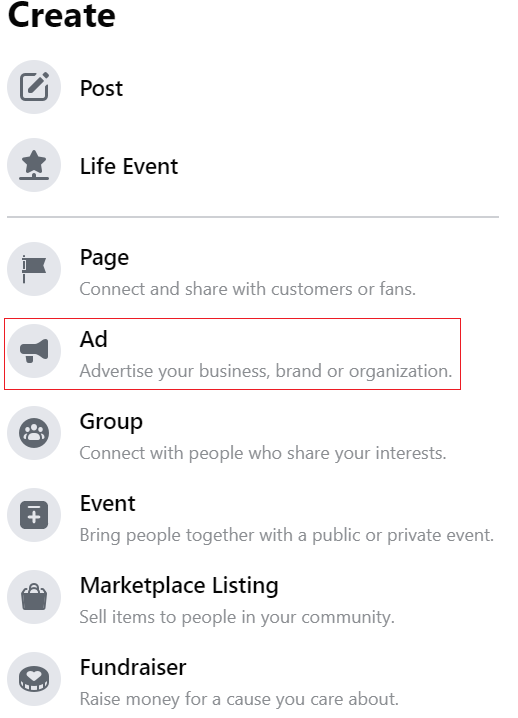Click the megaphone Ad icon

tap(34, 351)
